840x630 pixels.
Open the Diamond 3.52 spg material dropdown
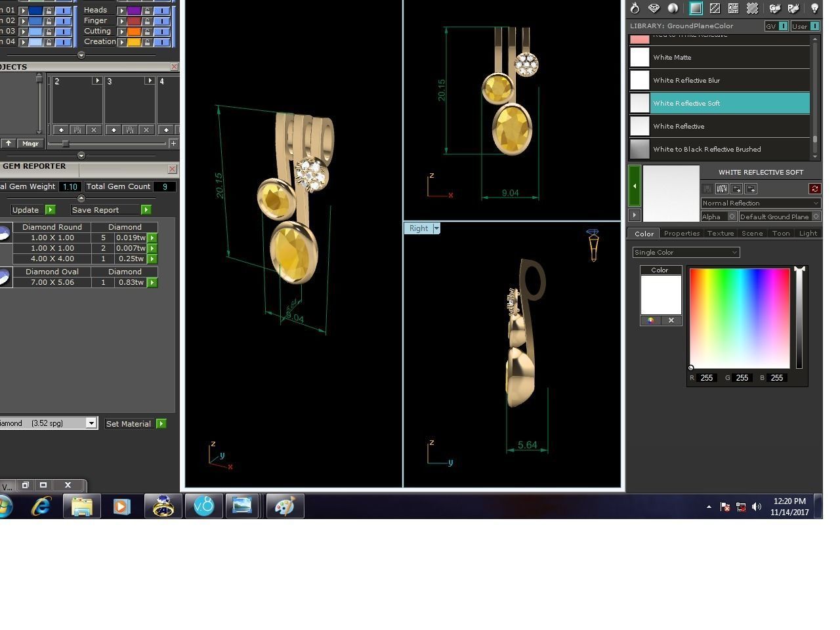91,423
